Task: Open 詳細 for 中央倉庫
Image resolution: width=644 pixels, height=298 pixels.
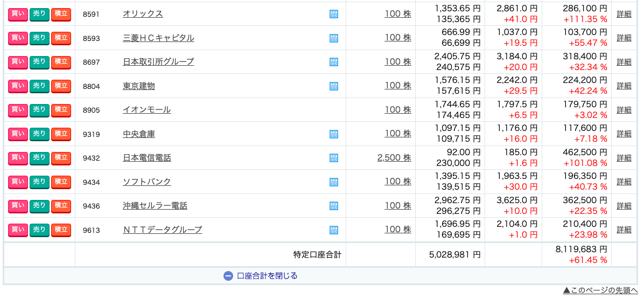Action: click(x=624, y=134)
